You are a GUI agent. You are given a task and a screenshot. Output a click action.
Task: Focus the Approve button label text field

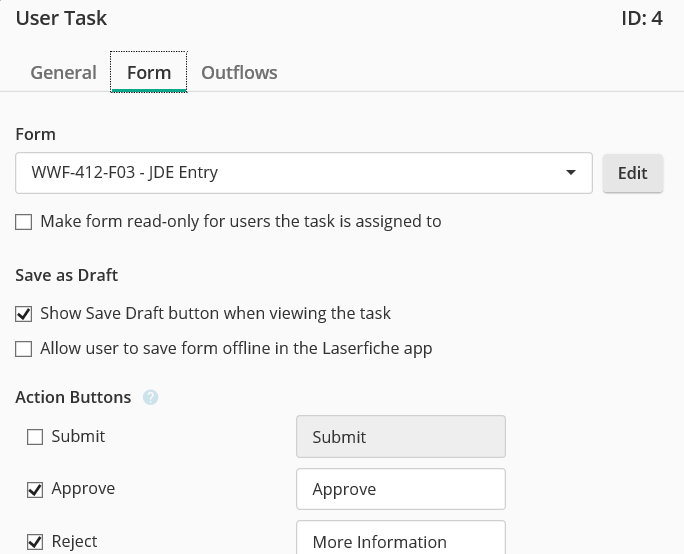401,490
